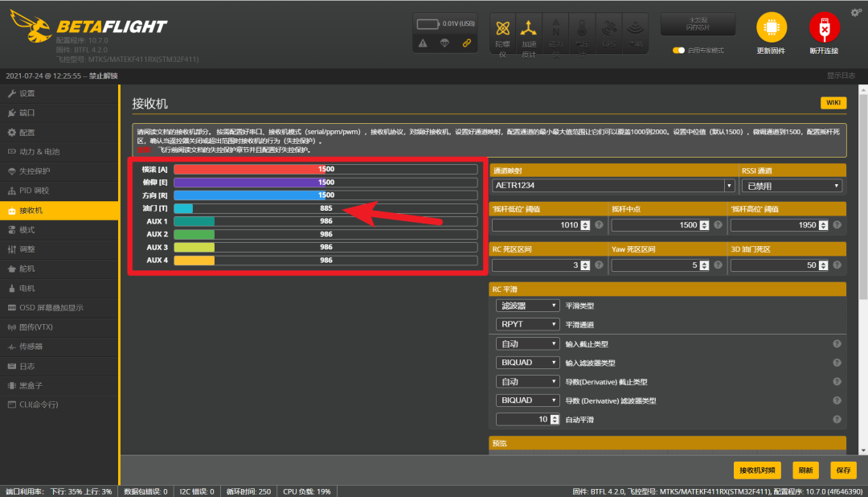Click help icon beside 摇杆低位 threshold
This screenshot has width=868, height=497.
coord(599,225)
